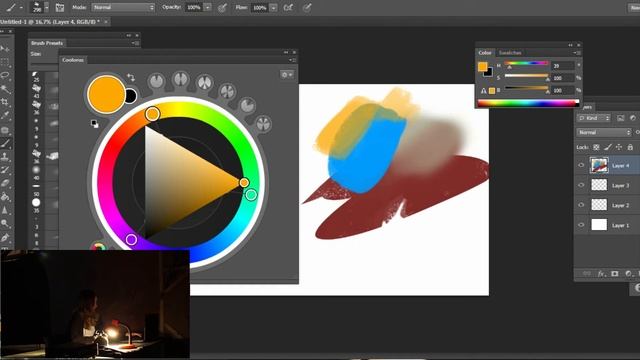Select the Brush Presets tab

47,43
